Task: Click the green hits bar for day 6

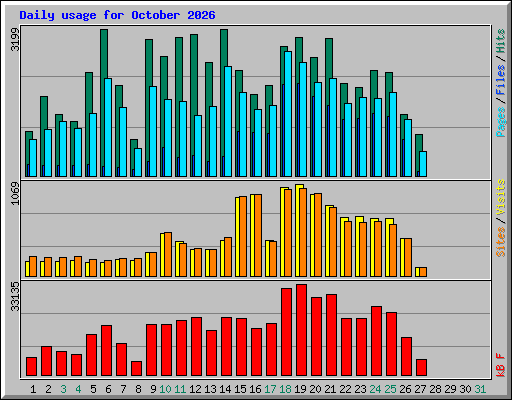Action: pos(104,53)
